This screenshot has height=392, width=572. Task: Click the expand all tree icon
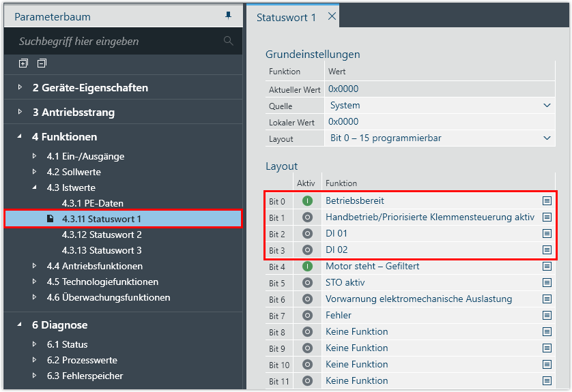click(23, 63)
